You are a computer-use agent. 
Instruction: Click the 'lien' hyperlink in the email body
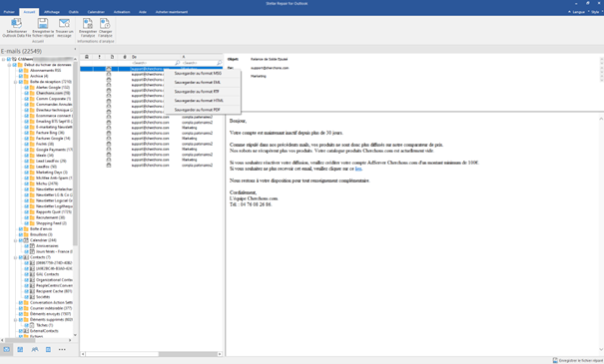pyautogui.click(x=358, y=169)
